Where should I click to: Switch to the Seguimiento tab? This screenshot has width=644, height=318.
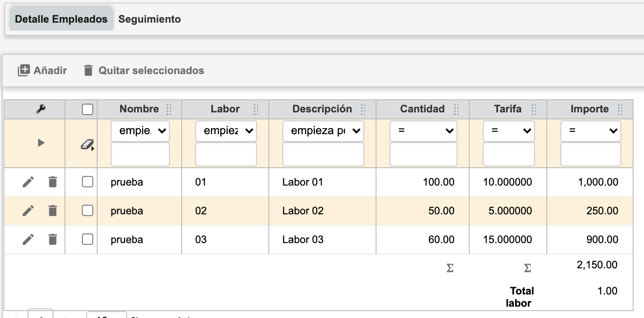coord(149,19)
